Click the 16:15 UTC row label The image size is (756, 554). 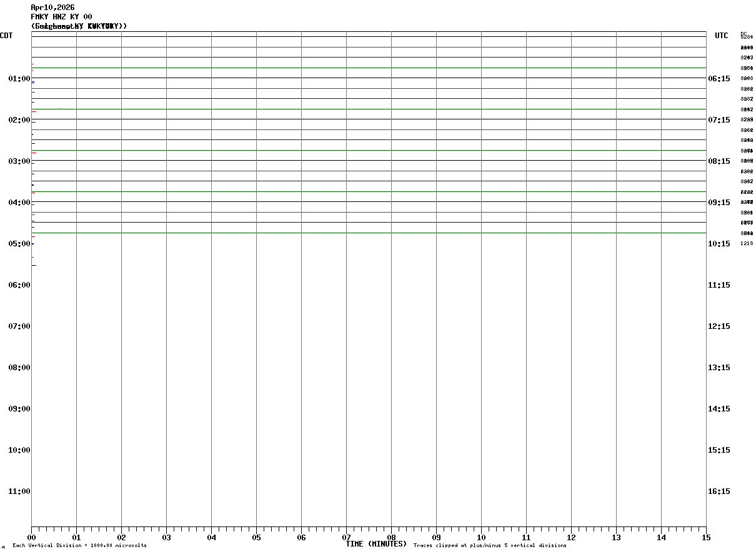tap(719, 491)
